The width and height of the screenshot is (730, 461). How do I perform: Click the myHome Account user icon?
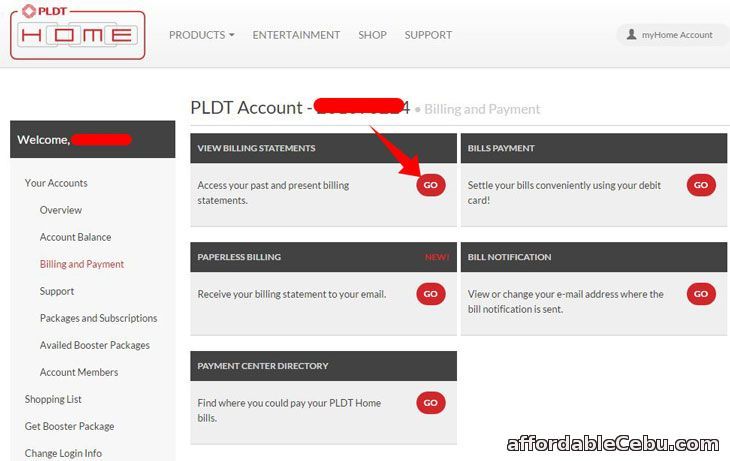pyautogui.click(x=631, y=34)
